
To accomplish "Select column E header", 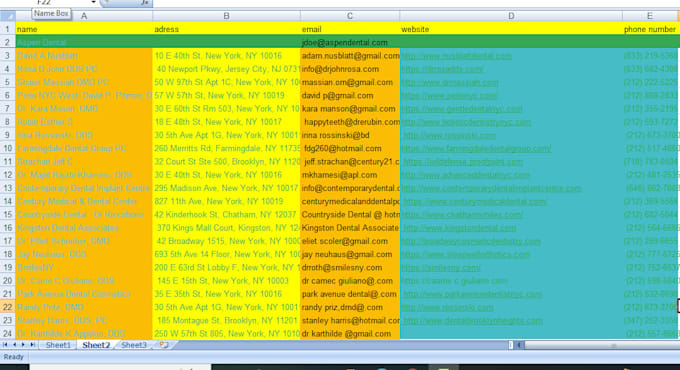I will point(650,16).
